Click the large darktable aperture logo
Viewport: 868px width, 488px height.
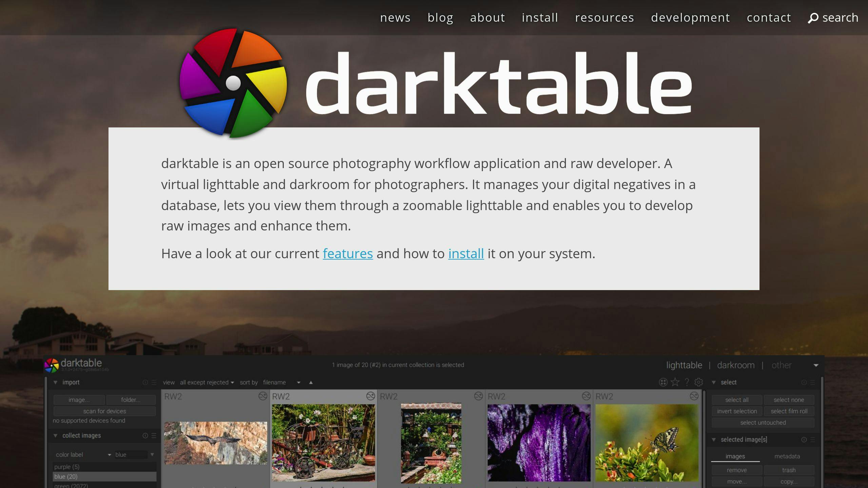(x=233, y=83)
